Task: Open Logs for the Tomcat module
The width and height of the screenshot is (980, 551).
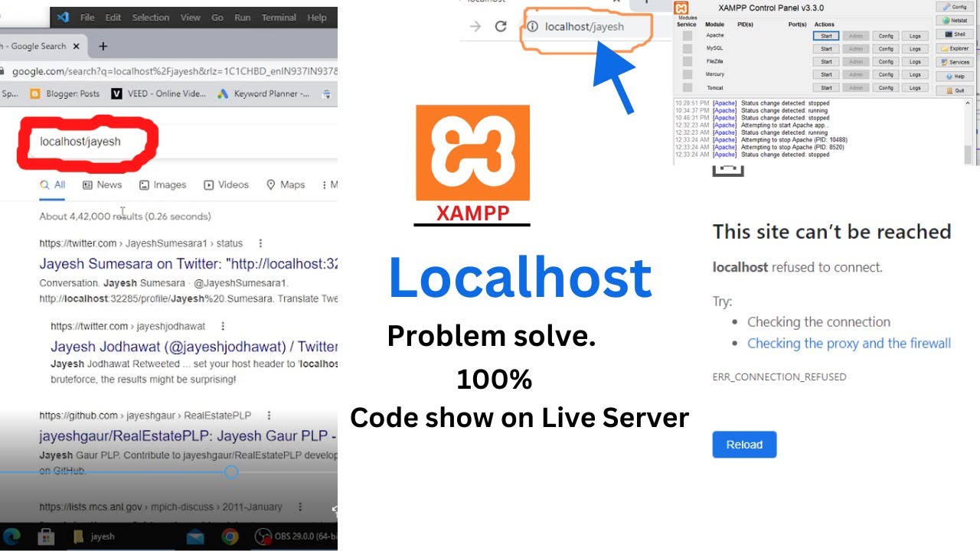Action: [915, 88]
